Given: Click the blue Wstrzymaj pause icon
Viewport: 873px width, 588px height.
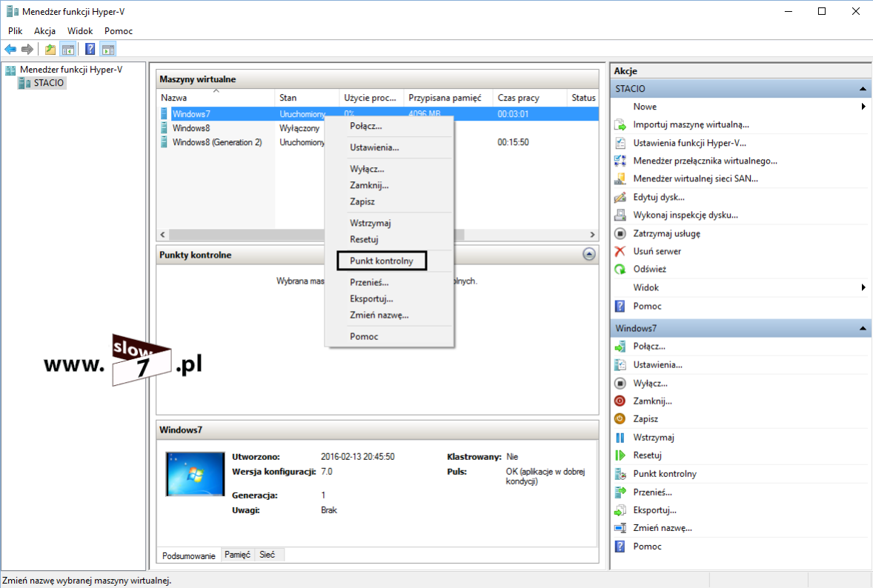Looking at the screenshot, I should click(x=620, y=437).
